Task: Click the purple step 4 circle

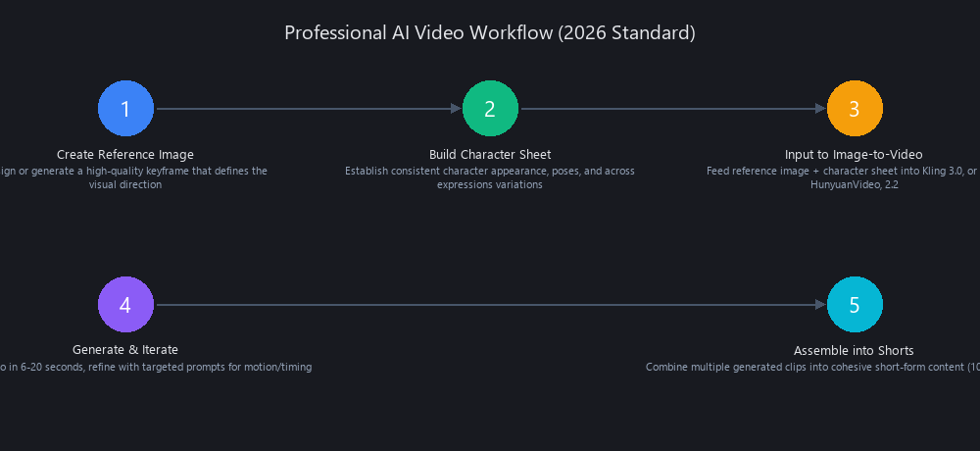Action: point(125,305)
